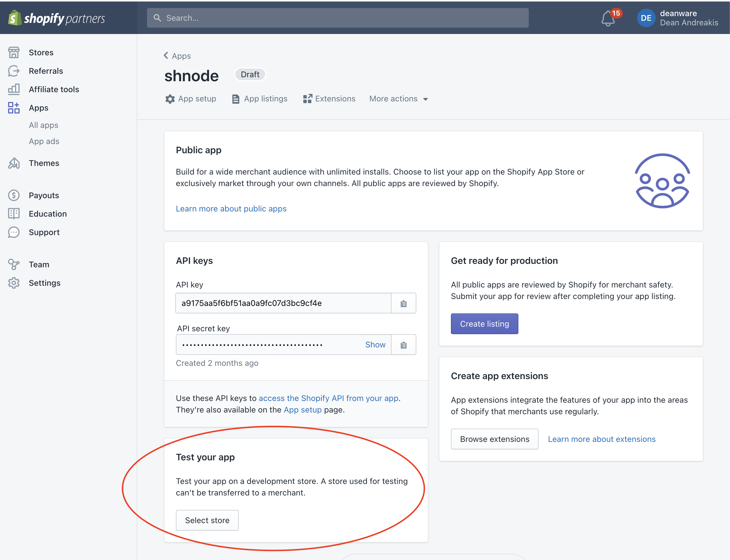This screenshot has height=560, width=730.
Task: Open Stores in the sidebar
Action: click(x=41, y=52)
